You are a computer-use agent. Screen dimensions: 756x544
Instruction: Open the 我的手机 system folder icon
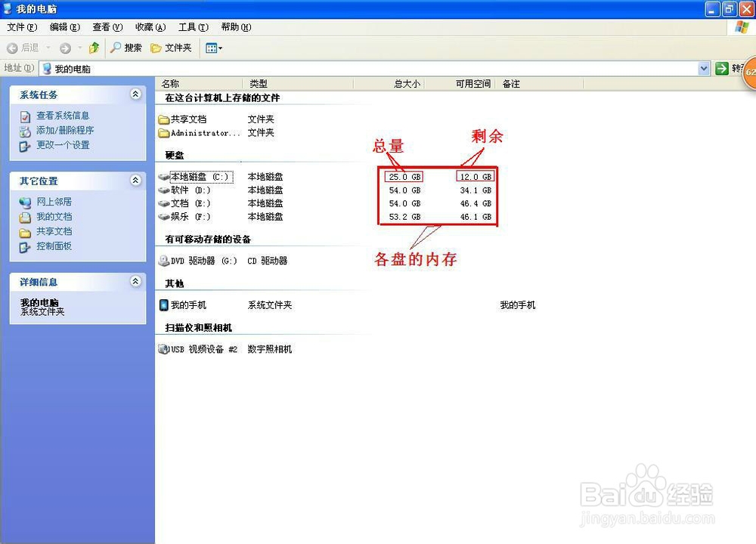point(187,305)
